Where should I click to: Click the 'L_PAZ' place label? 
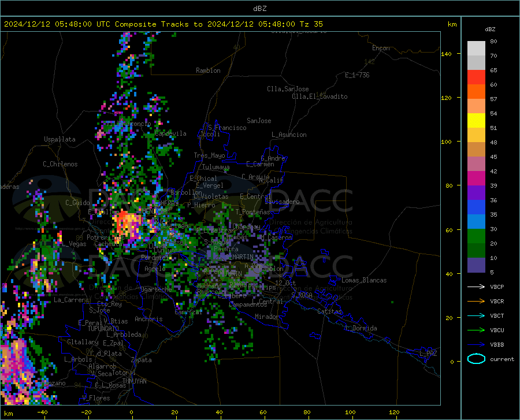[x=428, y=354]
